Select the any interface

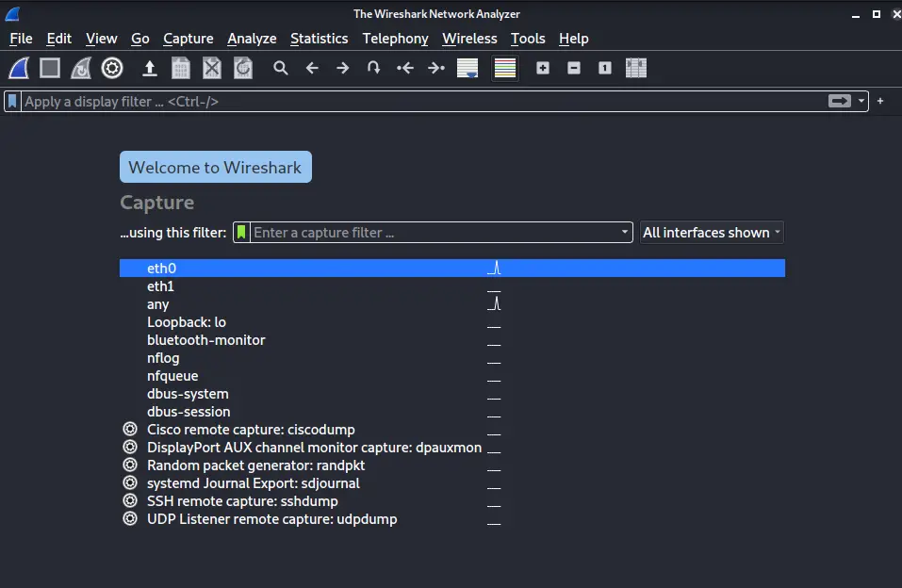452,303
